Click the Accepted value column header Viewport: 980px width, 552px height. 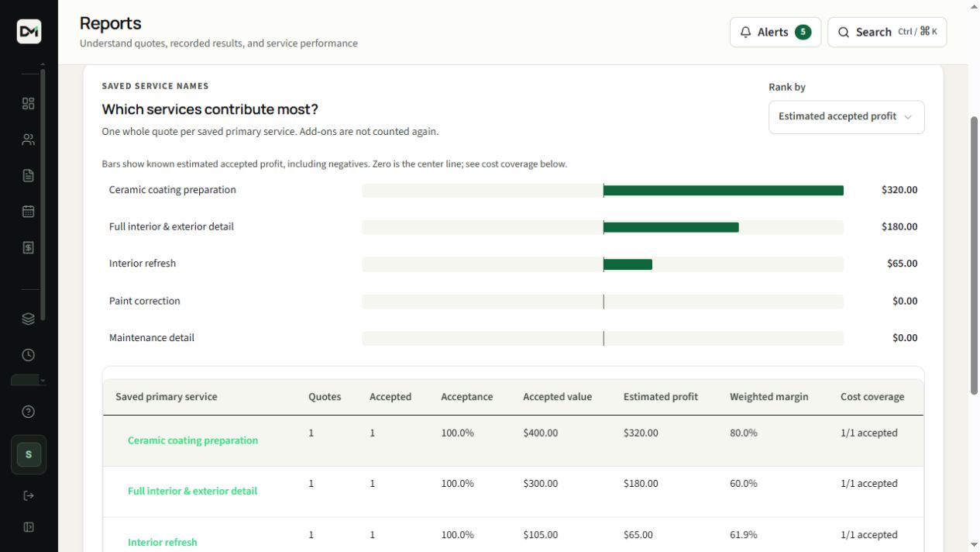tap(557, 396)
